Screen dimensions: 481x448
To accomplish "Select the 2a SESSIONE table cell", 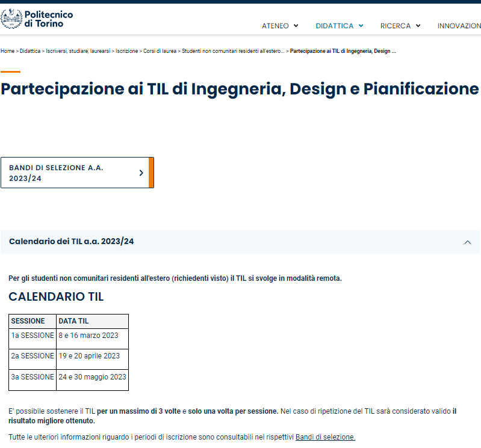I will pyautogui.click(x=33, y=359).
